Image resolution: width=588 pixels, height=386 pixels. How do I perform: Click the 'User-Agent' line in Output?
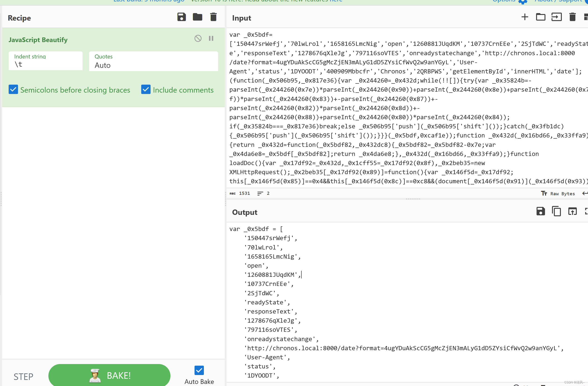(267, 357)
